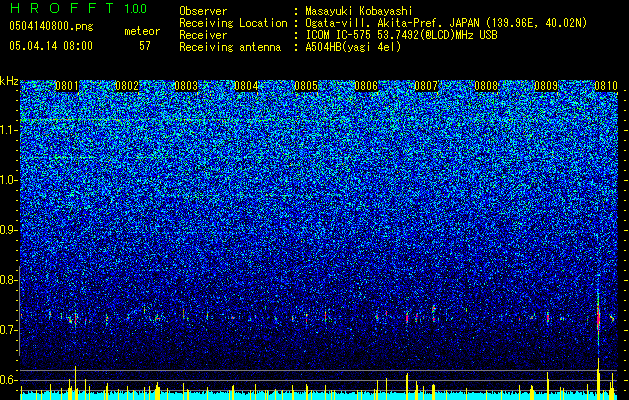The width and height of the screenshot is (629, 400).
Task: Click the 0809 time marker
Action: 546,86
